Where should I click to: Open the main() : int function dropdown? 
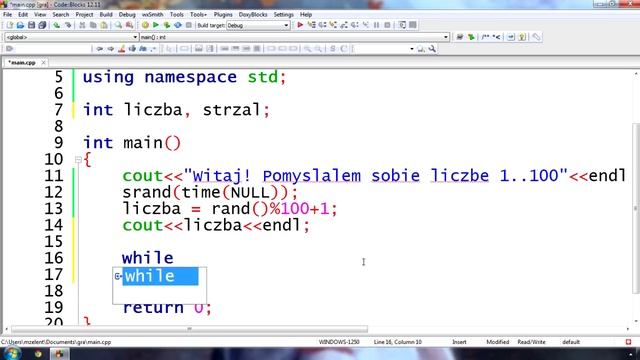click(x=294, y=37)
